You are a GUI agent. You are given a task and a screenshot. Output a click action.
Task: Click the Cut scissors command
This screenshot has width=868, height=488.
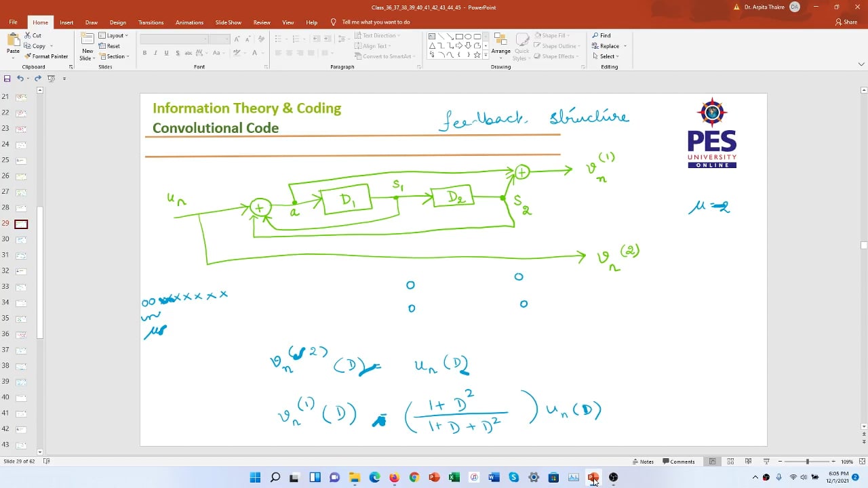click(33, 35)
